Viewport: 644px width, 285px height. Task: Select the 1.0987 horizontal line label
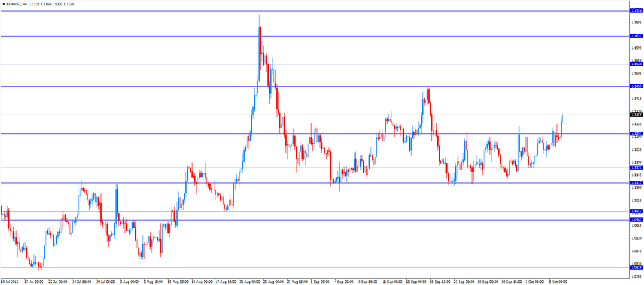tap(636, 220)
